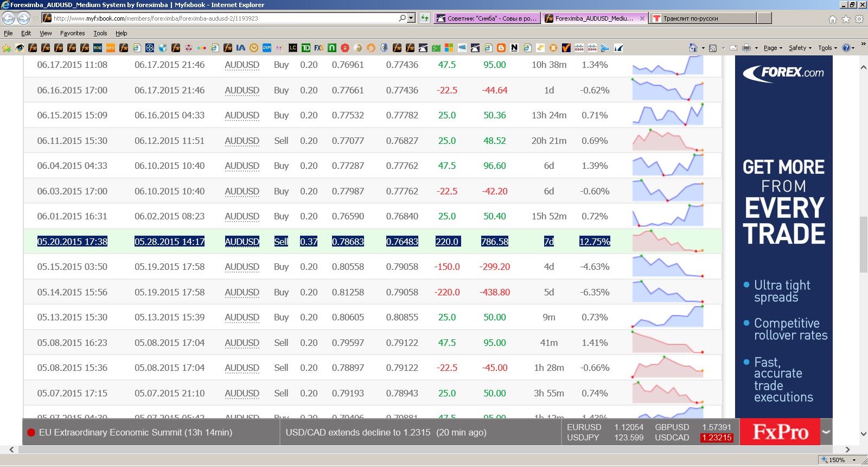
Task: Click the browser Back arrow button
Action: 9,18
